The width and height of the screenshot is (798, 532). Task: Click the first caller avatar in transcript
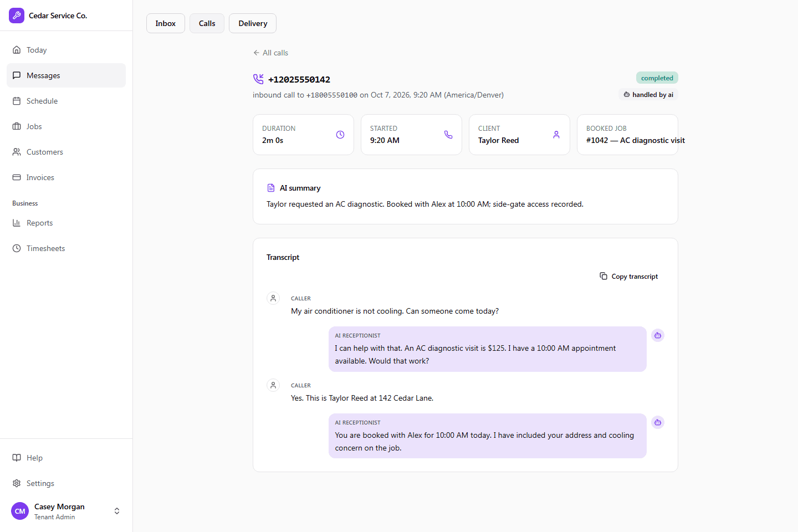pyautogui.click(x=273, y=298)
